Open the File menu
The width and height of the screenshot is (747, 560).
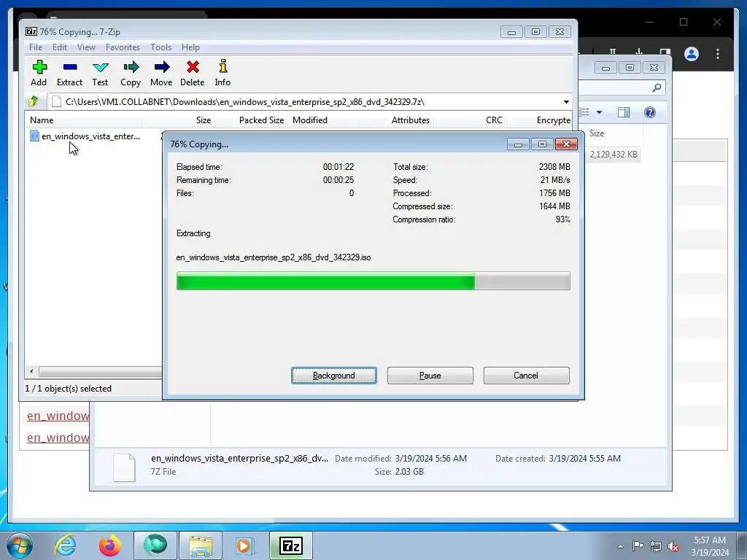36,47
